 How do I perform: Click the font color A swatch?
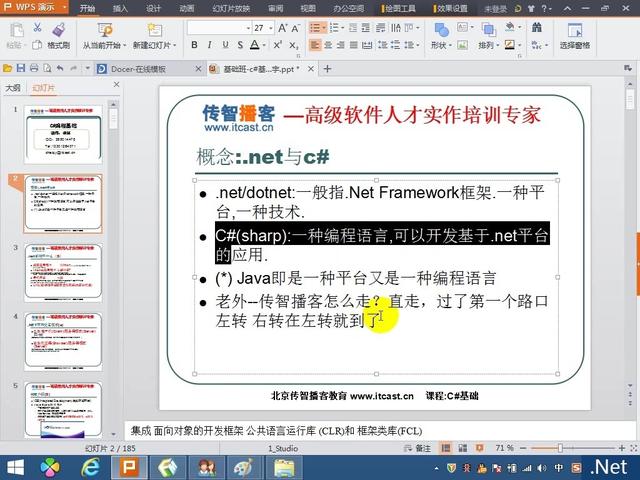point(255,45)
